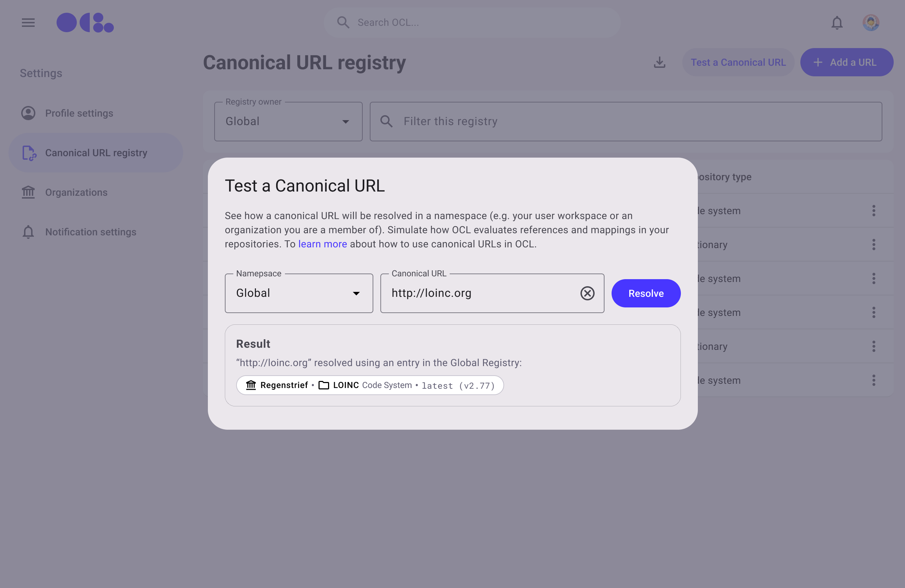
Task: Clear the Canonical URL field
Action: [x=587, y=293]
